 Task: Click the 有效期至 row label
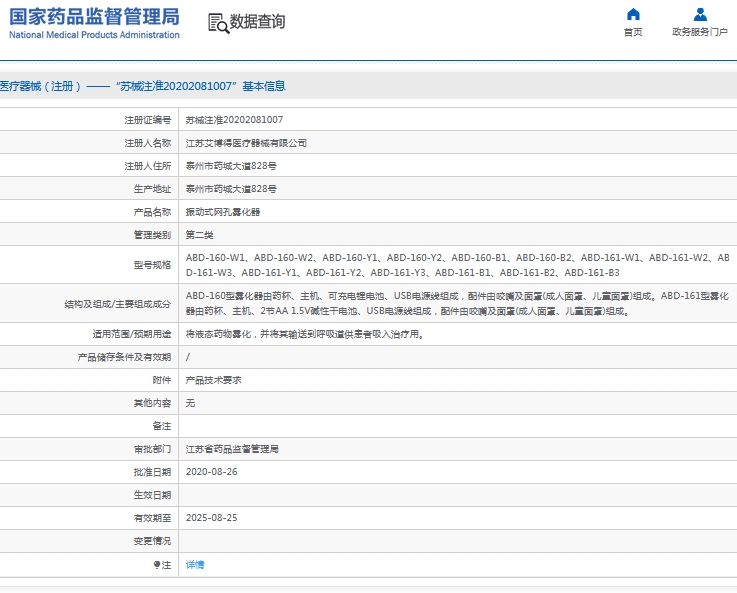pyautogui.click(x=152, y=518)
